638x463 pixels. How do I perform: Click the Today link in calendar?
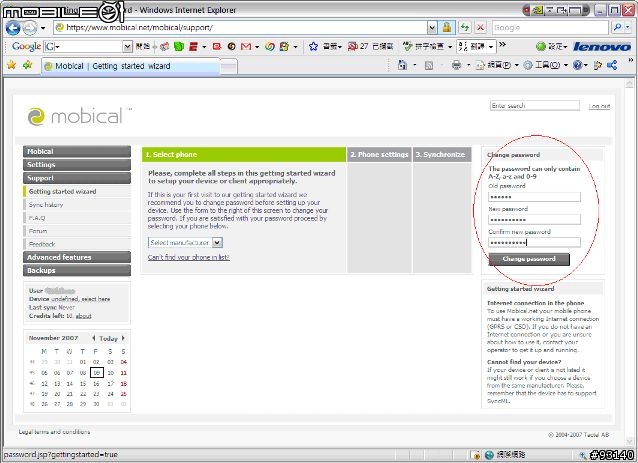click(108, 339)
